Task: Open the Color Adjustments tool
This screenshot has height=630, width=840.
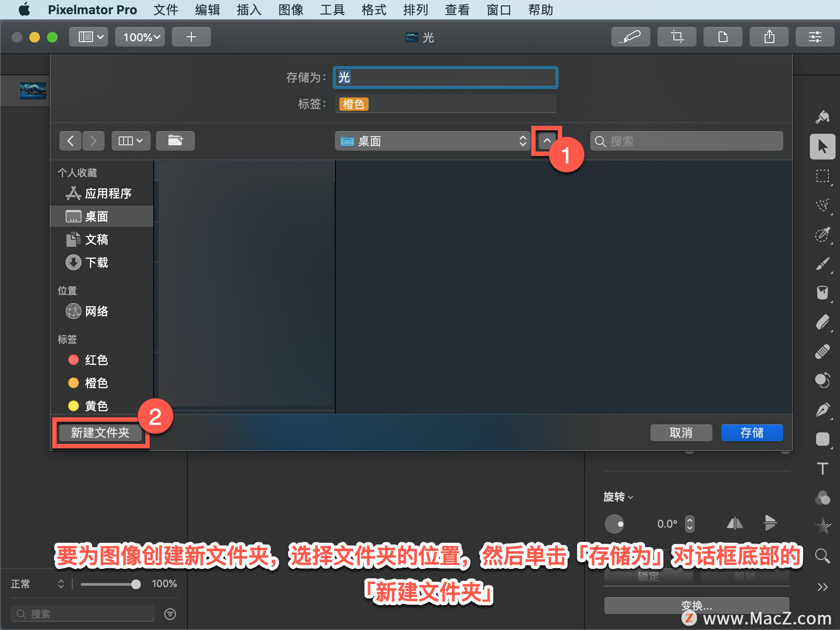Action: (823, 498)
